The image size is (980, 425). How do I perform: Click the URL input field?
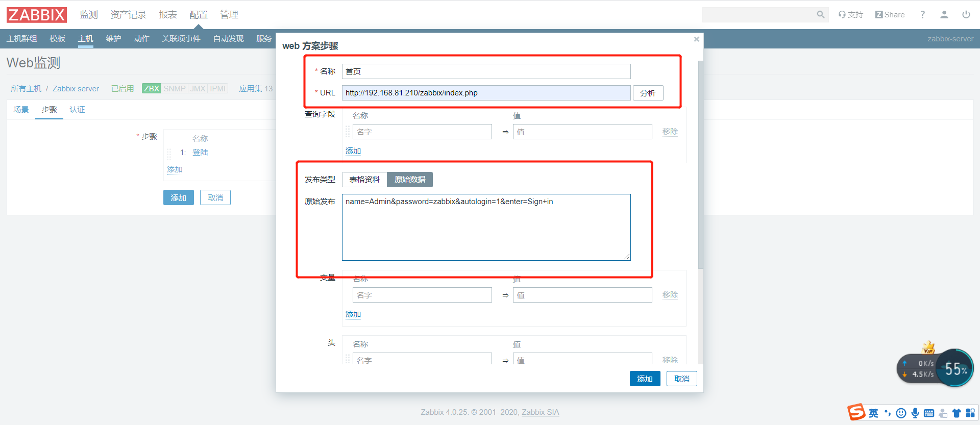click(486, 93)
